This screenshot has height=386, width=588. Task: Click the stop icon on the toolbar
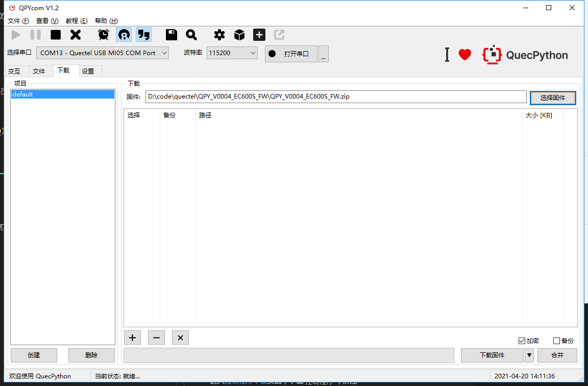pyautogui.click(x=55, y=34)
